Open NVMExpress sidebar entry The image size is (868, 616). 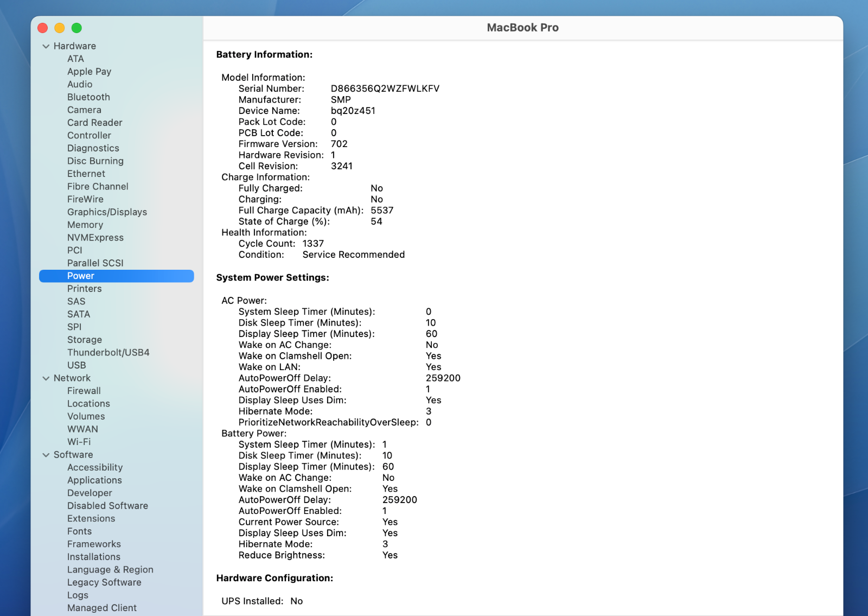tap(95, 237)
